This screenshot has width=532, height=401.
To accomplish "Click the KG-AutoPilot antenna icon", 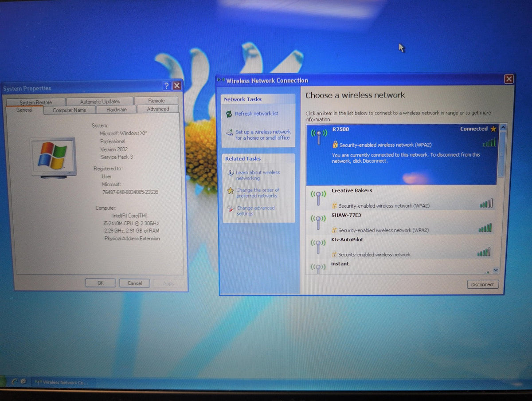I will [318, 246].
